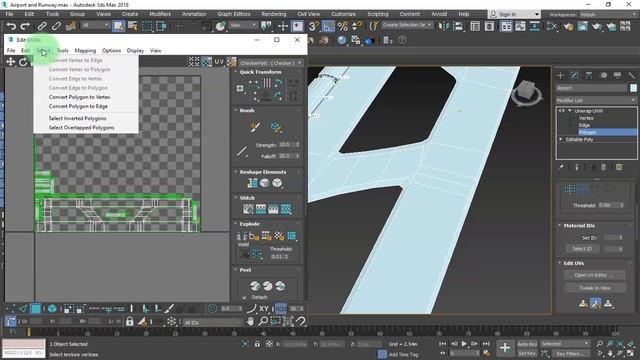Open the CheckerPattern (Checker) dropdown

pyautogui.click(x=271, y=63)
